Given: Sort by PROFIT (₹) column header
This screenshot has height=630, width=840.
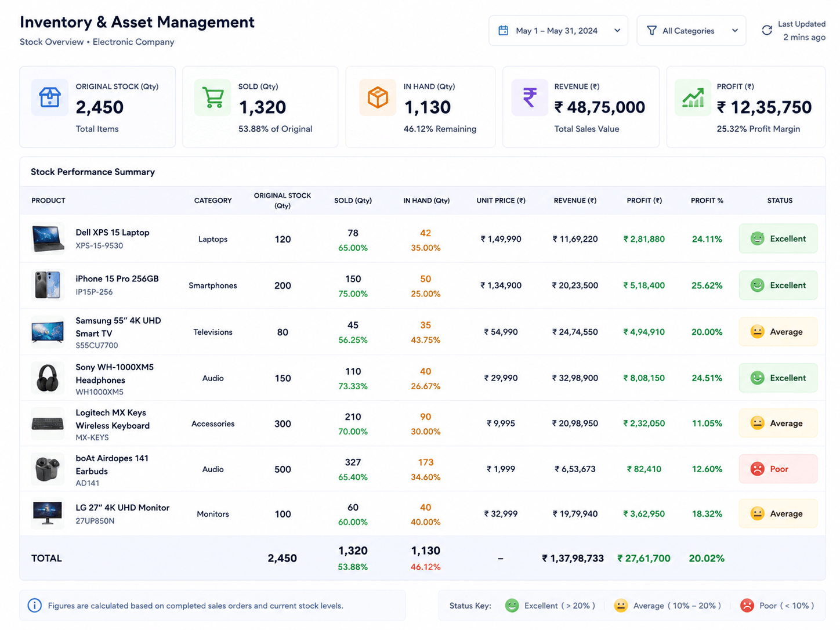Looking at the screenshot, I should (x=645, y=201).
